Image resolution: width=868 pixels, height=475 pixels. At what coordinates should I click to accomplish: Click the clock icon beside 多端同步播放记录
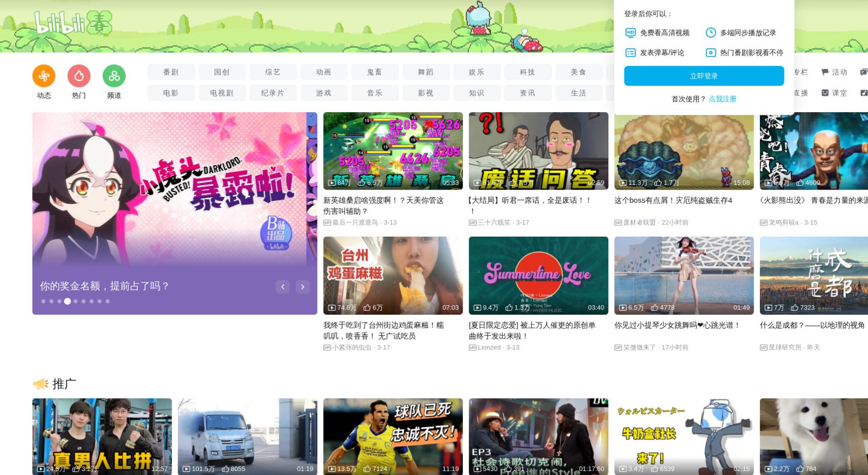coord(711,33)
